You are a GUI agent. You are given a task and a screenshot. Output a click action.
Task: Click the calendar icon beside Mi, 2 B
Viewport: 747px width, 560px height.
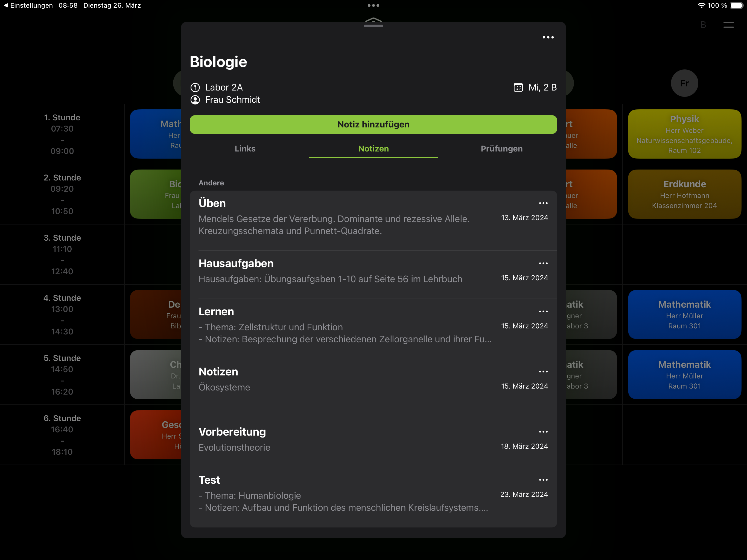[x=518, y=87]
